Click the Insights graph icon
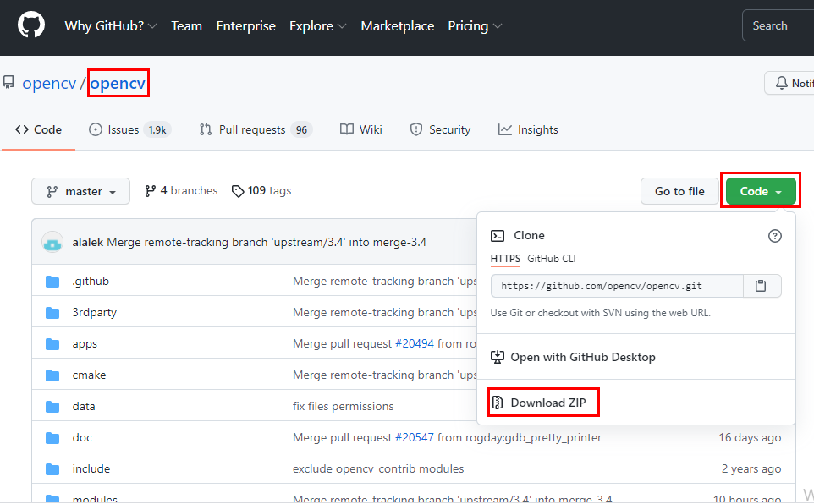 pyautogui.click(x=504, y=129)
